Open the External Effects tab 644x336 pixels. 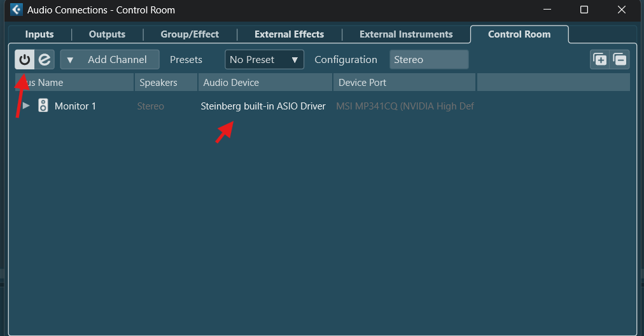(x=289, y=34)
